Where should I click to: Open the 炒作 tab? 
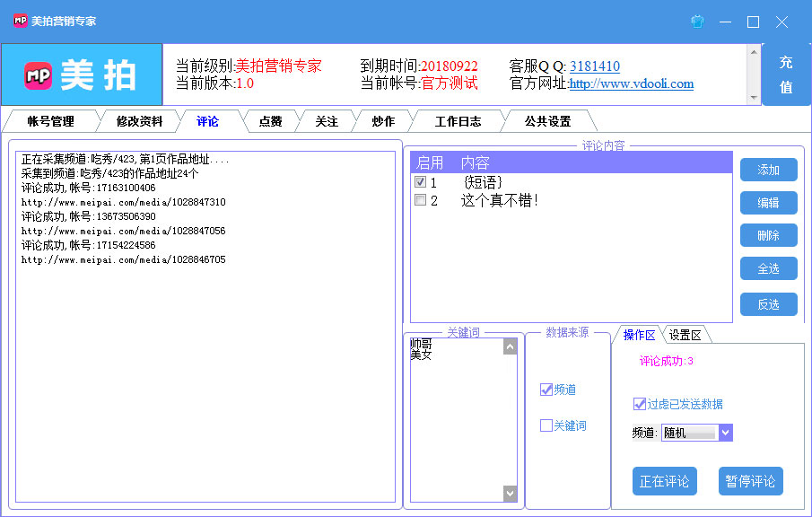tap(383, 121)
